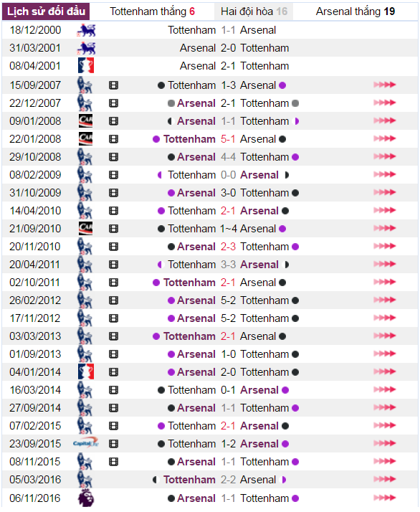Click Premier League logo on 06/11/2016 row
The image size is (420, 512).
pyautogui.click(x=86, y=498)
